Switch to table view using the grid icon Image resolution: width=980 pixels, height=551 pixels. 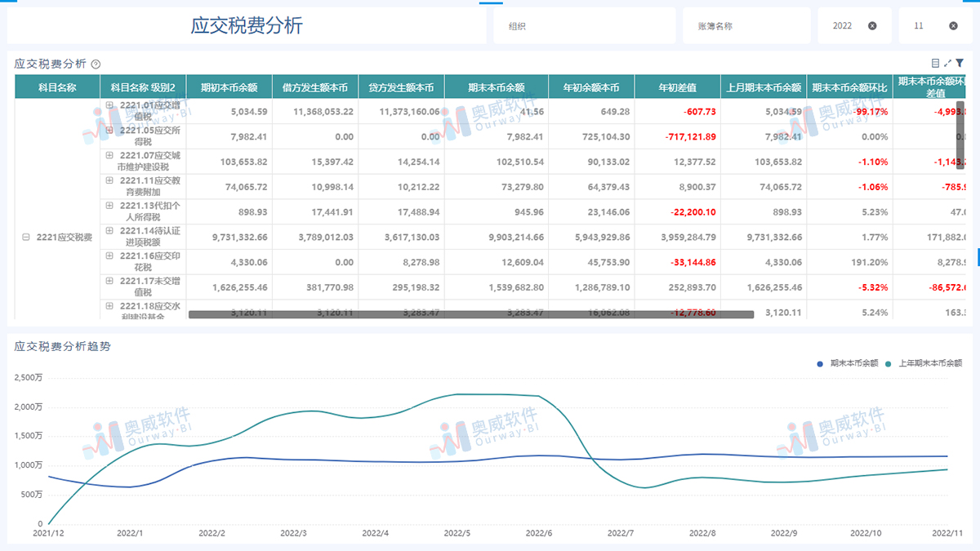pos(936,62)
